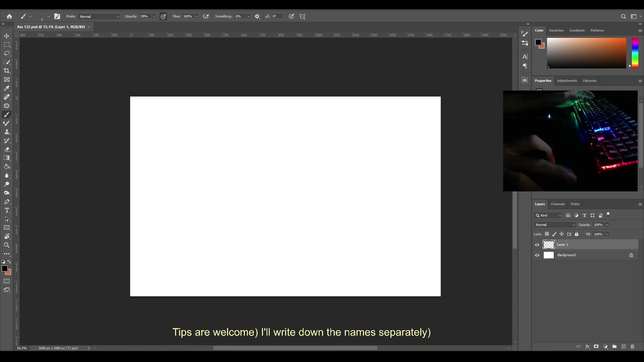Click the Home icon in options bar
This screenshot has width=644, height=362.
9,16
